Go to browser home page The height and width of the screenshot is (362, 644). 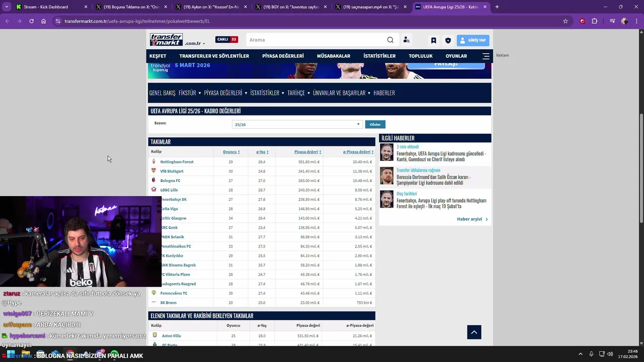click(43, 21)
